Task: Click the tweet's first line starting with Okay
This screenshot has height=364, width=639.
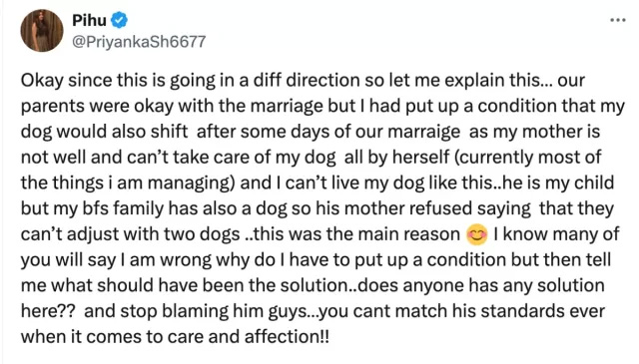Action: (x=303, y=80)
